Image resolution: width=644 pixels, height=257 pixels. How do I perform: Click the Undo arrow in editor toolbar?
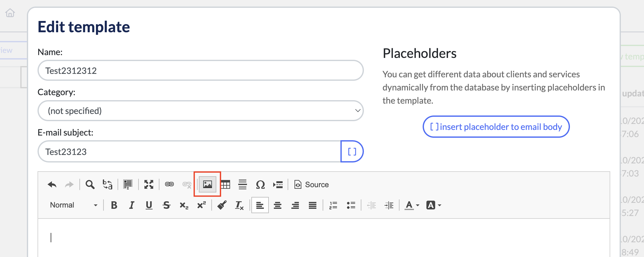click(x=52, y=185)
